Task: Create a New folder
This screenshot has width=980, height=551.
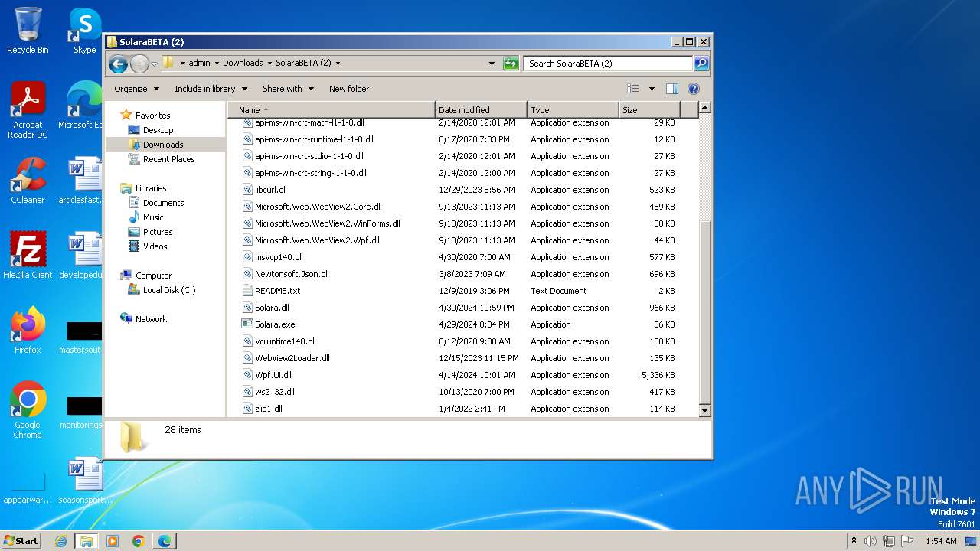Action: (x=349, y=89)
